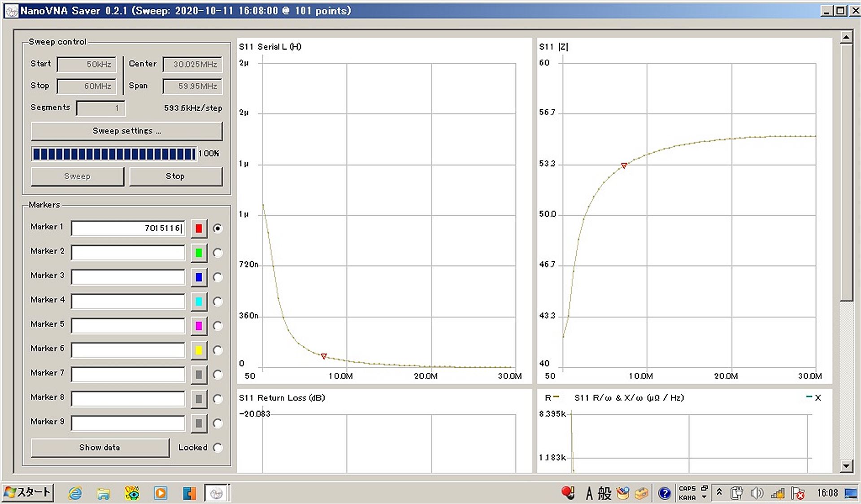This screenshot has width=861, height=504.
Task: Select the NanoVNA Saver taskbar button
Action: (x=217, y=493)
